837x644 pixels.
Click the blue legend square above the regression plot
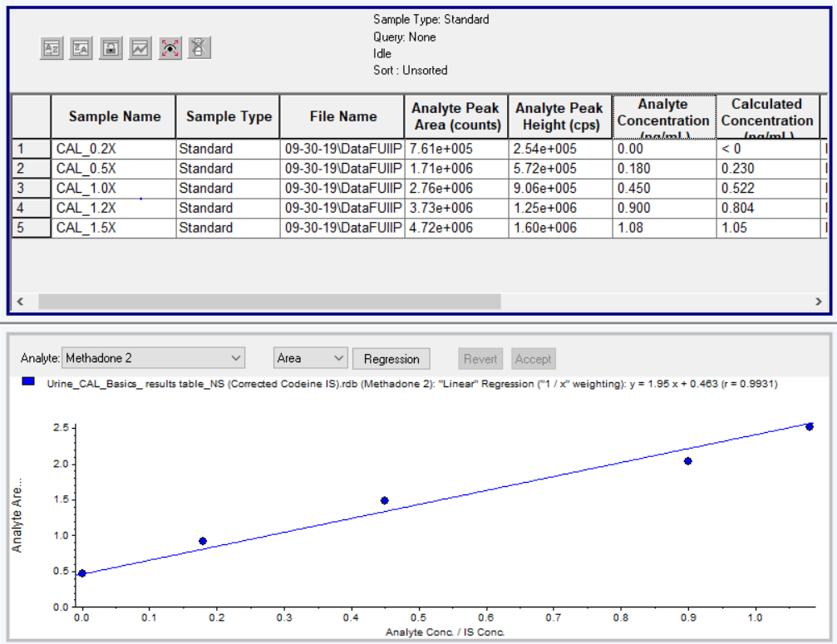[28, 382]
